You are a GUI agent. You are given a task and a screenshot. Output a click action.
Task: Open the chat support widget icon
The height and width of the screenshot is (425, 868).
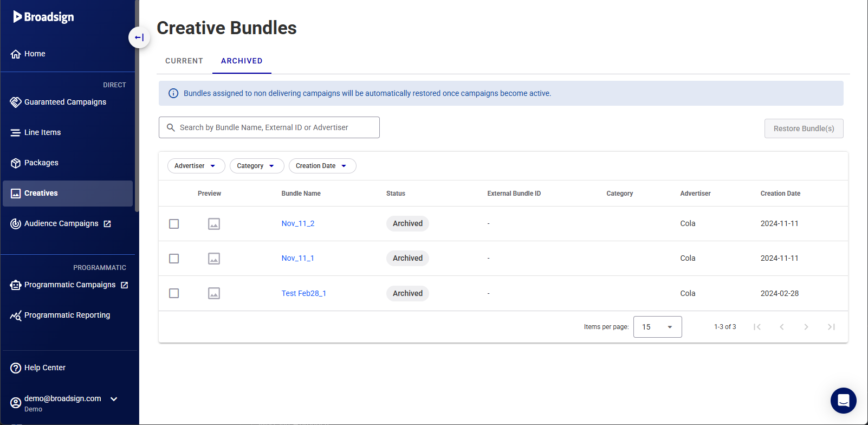click(843, 401)
